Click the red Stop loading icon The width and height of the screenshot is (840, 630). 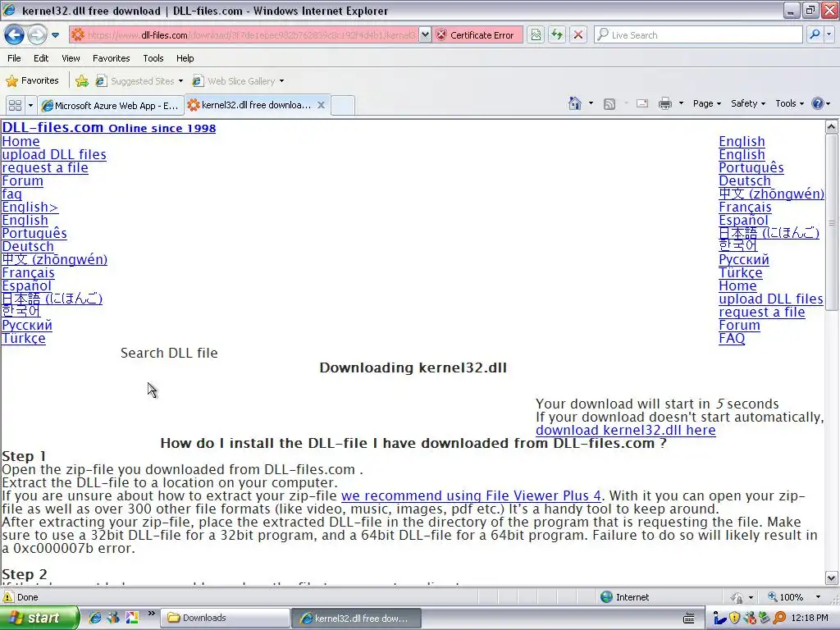coord(578,34)
